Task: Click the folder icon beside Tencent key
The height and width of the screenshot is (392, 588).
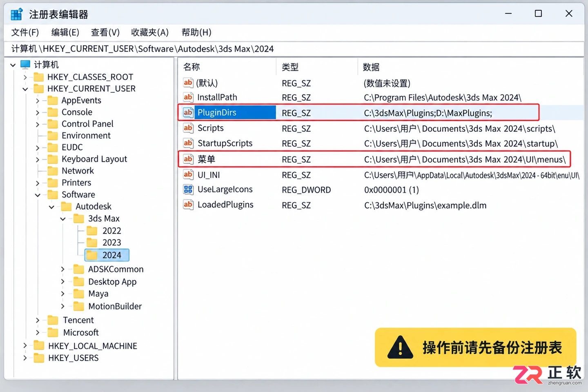Action: pos(53,320)
